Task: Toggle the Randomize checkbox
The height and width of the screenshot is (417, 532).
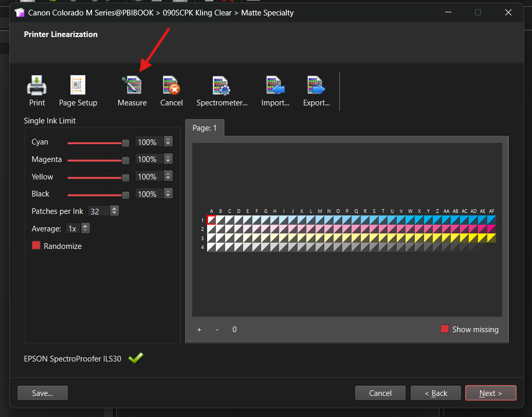Action: pyautogui.click(x=36, y=246)
